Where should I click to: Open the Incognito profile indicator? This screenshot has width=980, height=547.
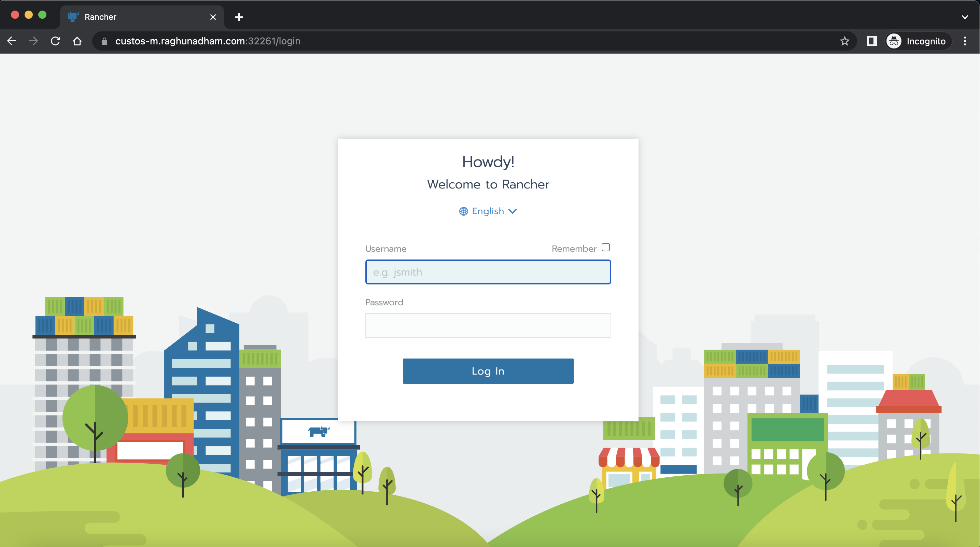click(918, 41)
